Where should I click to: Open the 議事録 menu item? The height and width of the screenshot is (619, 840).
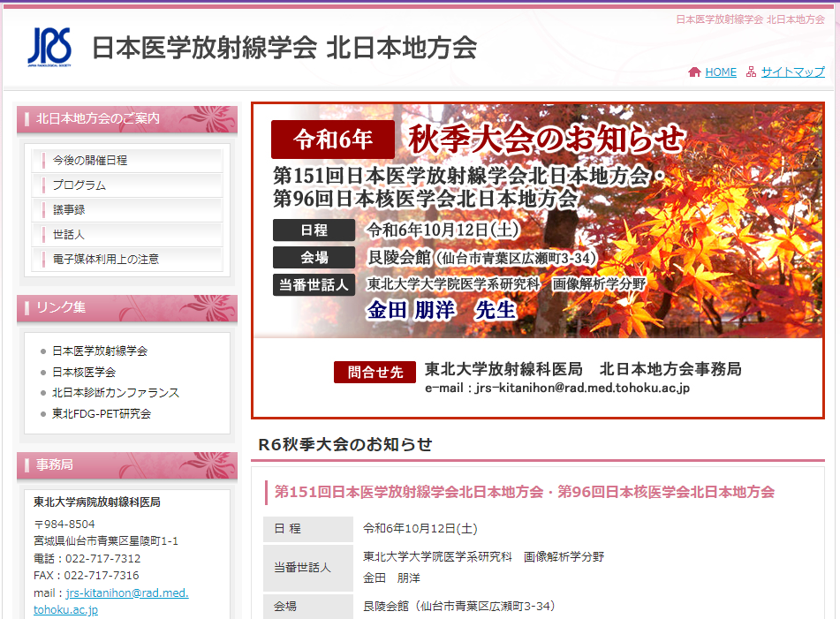(x=127, y=209)
